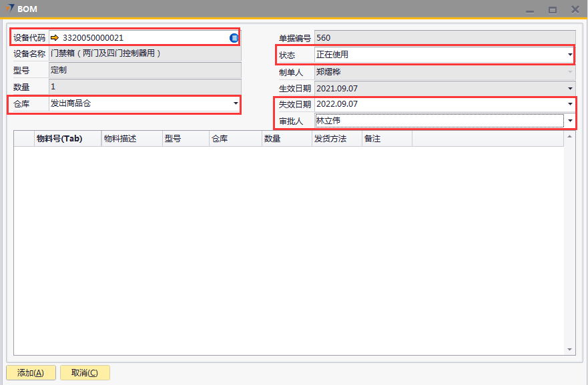
Task: Open the 生效日期 date dropdown
Action: click(x=570, y=88)
